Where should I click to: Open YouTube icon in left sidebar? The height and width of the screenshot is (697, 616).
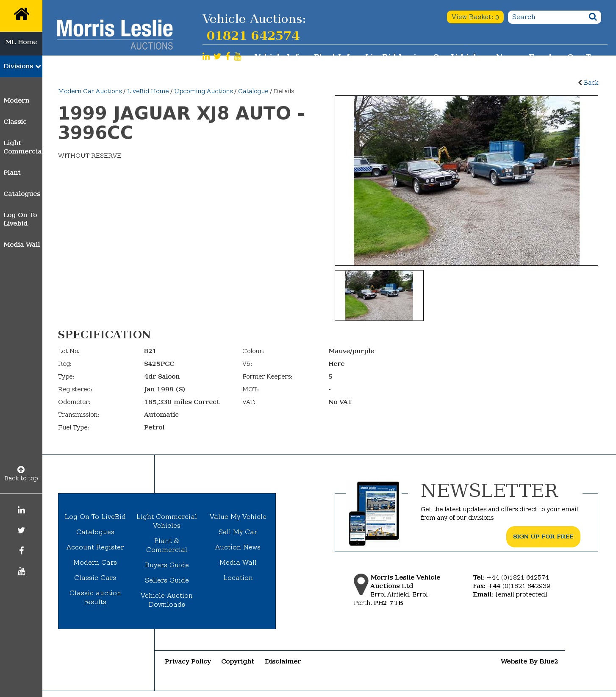(x=21, y=571)
